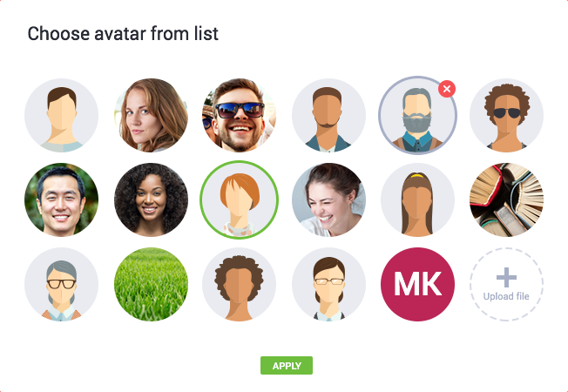Select the orange bob-haired cartoon avatar
The width and height of the screenshot is (568, 392).
pyautogui.click(x=239, y=199)
